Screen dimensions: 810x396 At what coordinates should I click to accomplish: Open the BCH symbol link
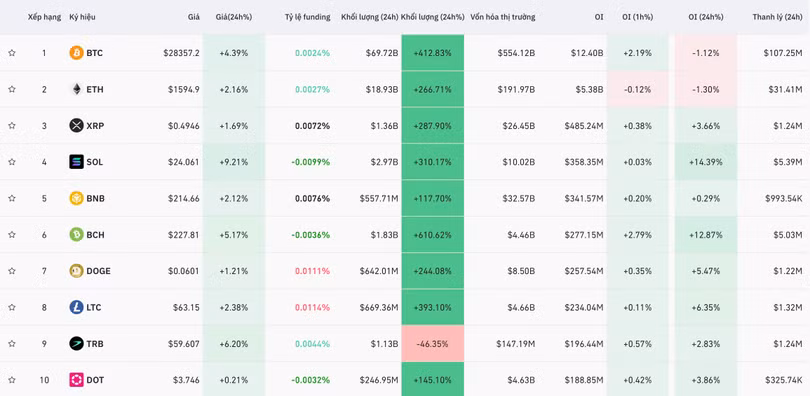point(95,234)
